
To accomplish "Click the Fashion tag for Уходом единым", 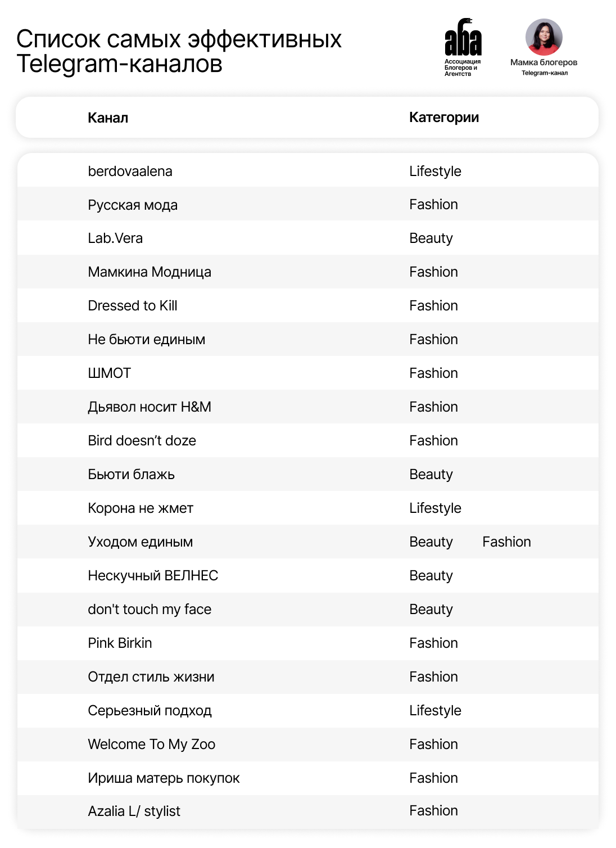I will point(506,542).
